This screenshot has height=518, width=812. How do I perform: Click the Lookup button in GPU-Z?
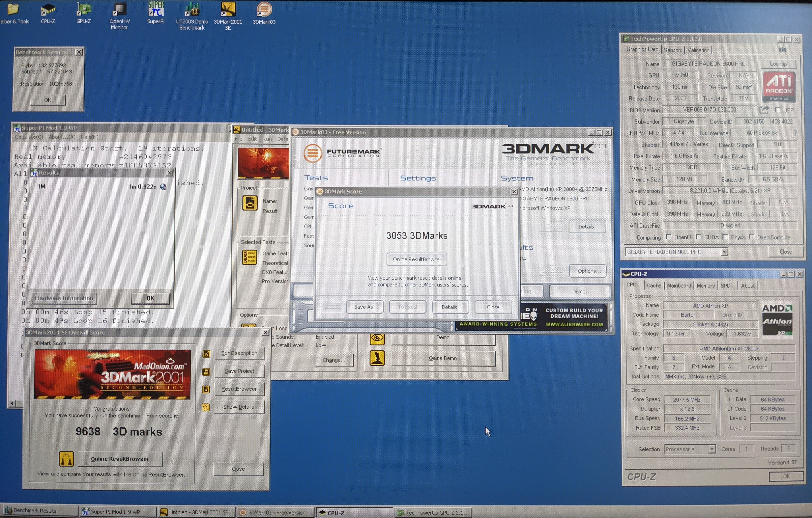pyautogui.click(x=778, y=64)
